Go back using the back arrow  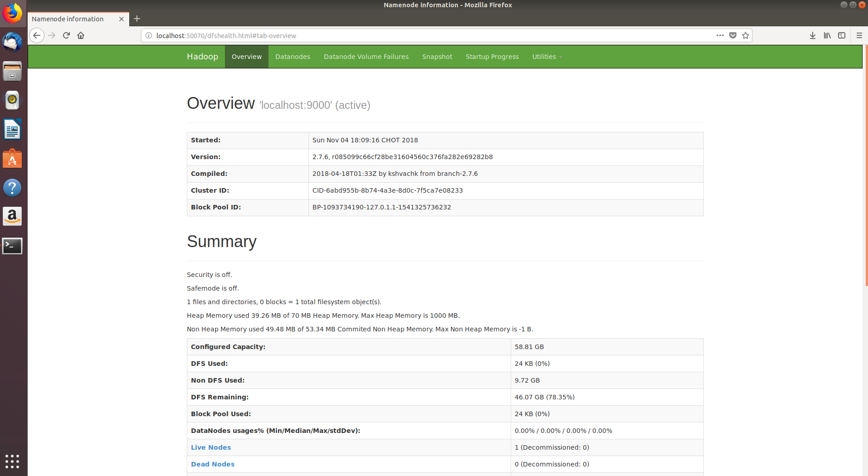(37, 35)
